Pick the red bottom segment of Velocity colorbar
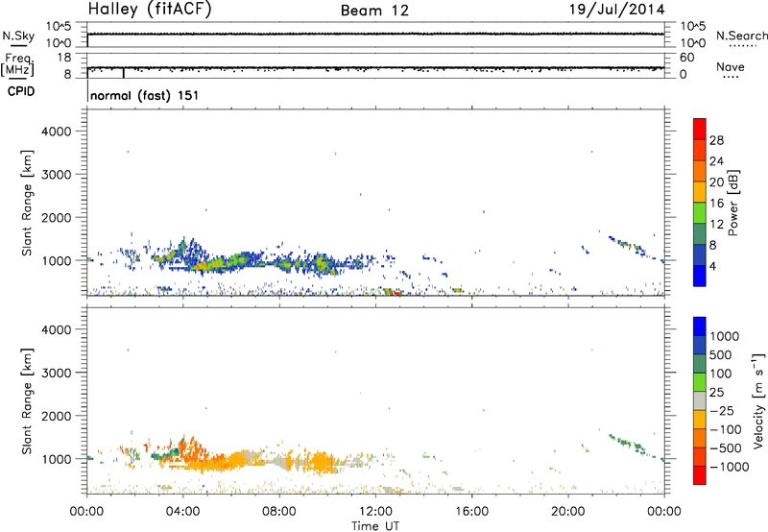Screen dimensions: 768x532 point(700,475)
